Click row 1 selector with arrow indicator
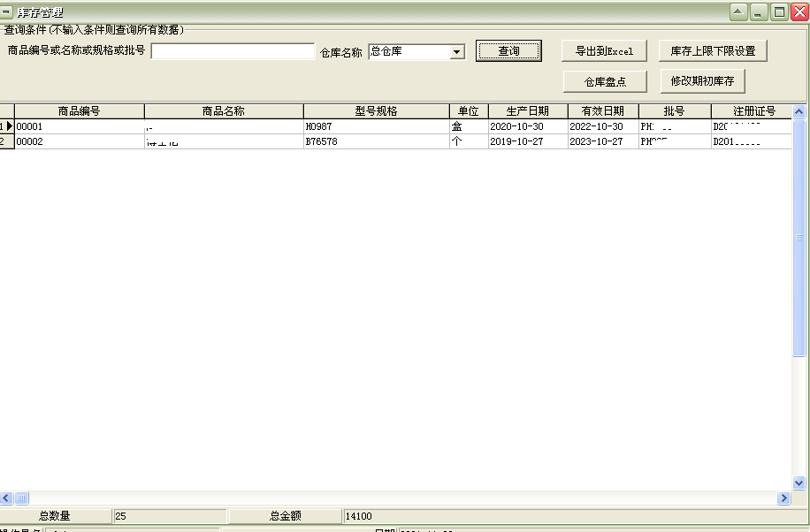The height and width of the screenshot is (532, 810). coord(7,126)
